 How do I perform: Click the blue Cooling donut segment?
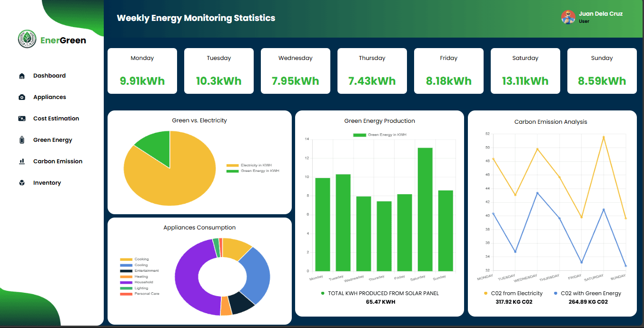click(x=256, y=276)
